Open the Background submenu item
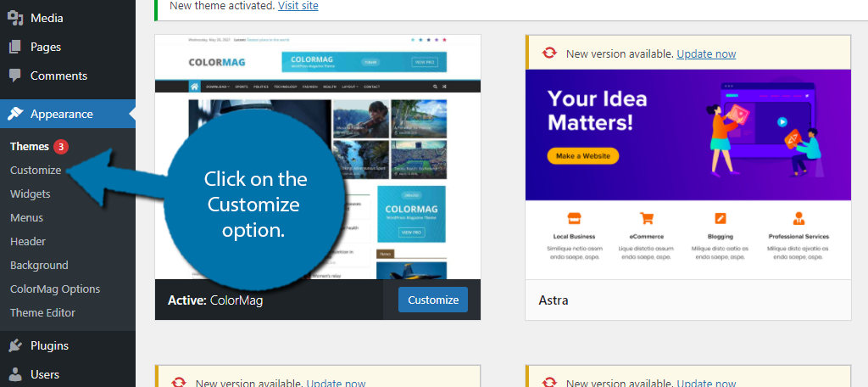Image resolution: width=868 pixels, height=387 pixels. (39, 265)
